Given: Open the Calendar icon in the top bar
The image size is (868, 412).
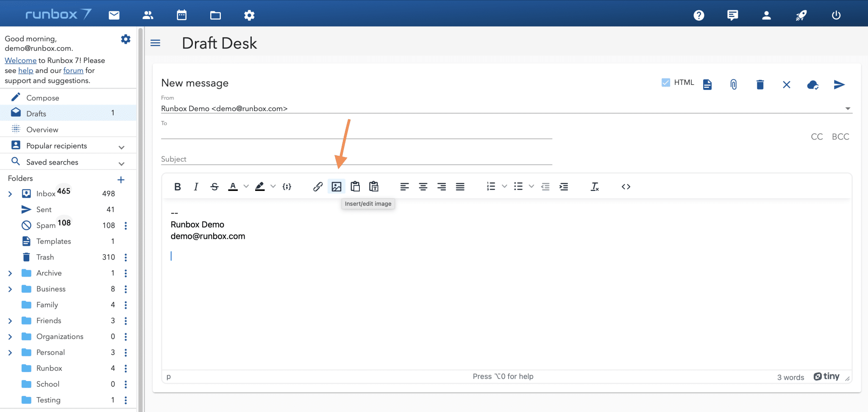Looking at the screenshot, I should coord(182,15).
